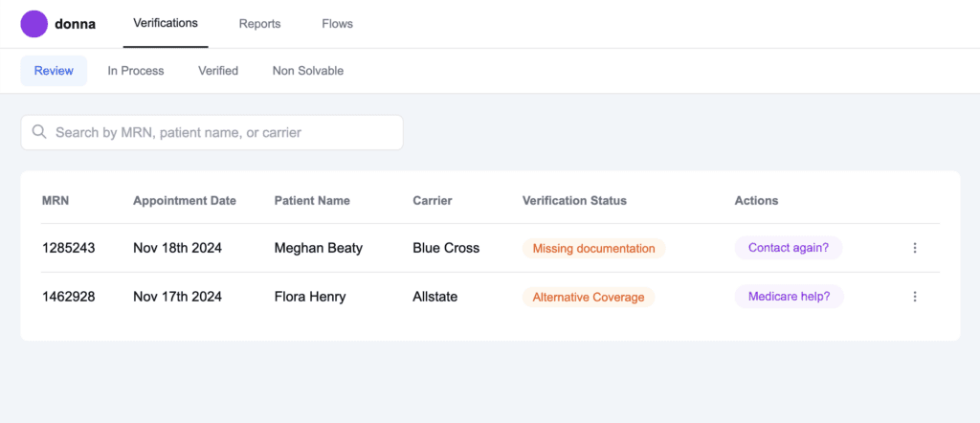The height and width of the screenshot is (423, 980).
Task: Click the Alternative Coverage status badge
Action: pos(588,297)
